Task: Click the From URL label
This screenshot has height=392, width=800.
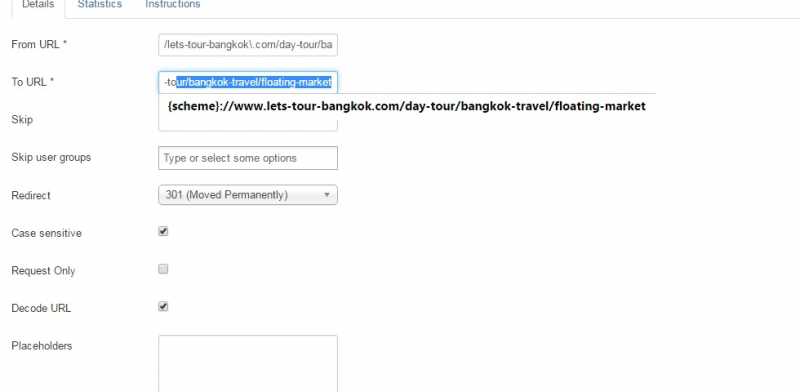Action: [x=39, y=44]
